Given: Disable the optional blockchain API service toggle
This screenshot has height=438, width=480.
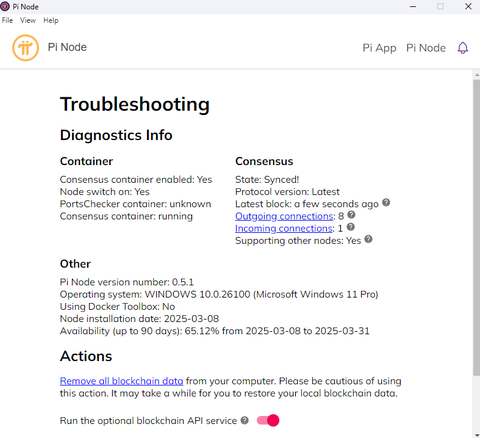Looking at the screenshot, I should click(268, 420).
